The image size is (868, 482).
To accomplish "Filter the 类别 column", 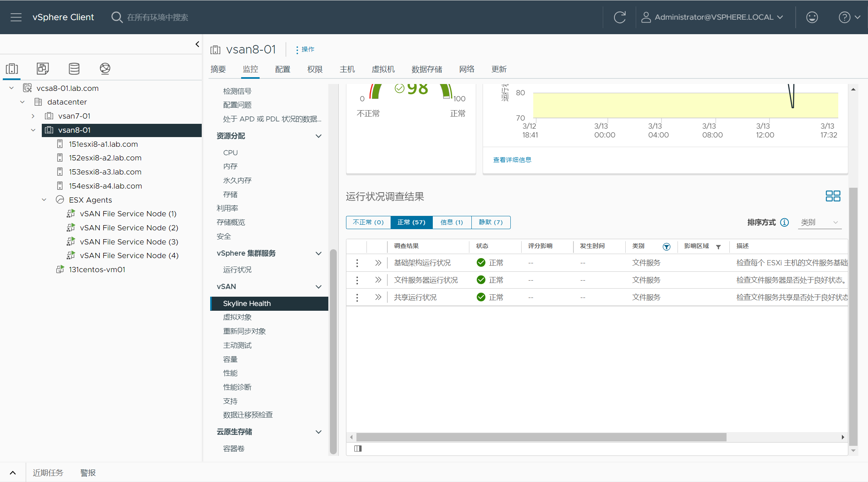I will (x=666, y=246).
